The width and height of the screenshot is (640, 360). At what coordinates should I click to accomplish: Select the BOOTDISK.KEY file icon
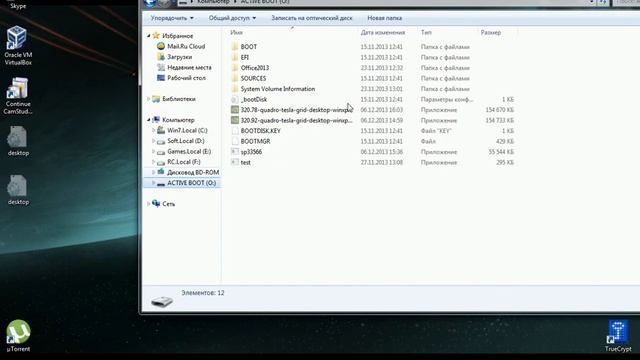tap(235, 131)
